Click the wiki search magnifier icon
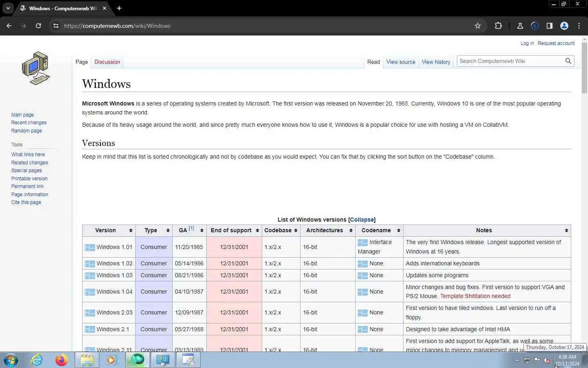This screenshot has height=368, width=588. click(568, 61)
